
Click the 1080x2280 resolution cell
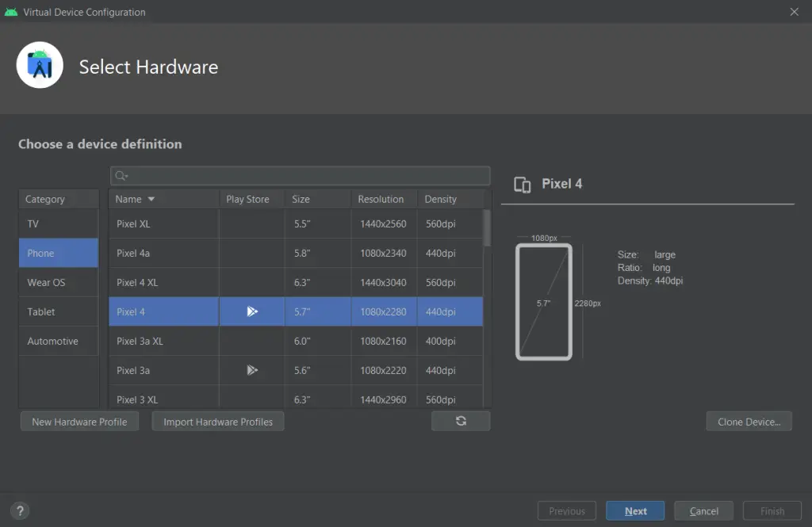[385, 311]
